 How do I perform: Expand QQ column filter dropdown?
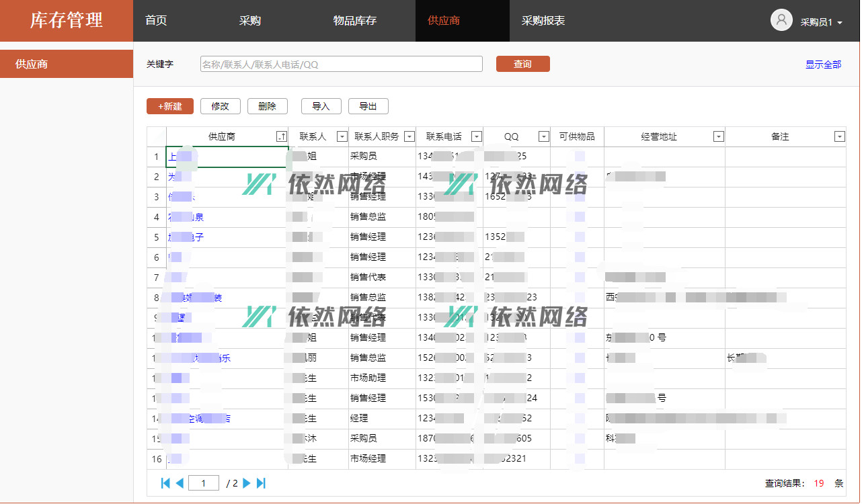543,136
